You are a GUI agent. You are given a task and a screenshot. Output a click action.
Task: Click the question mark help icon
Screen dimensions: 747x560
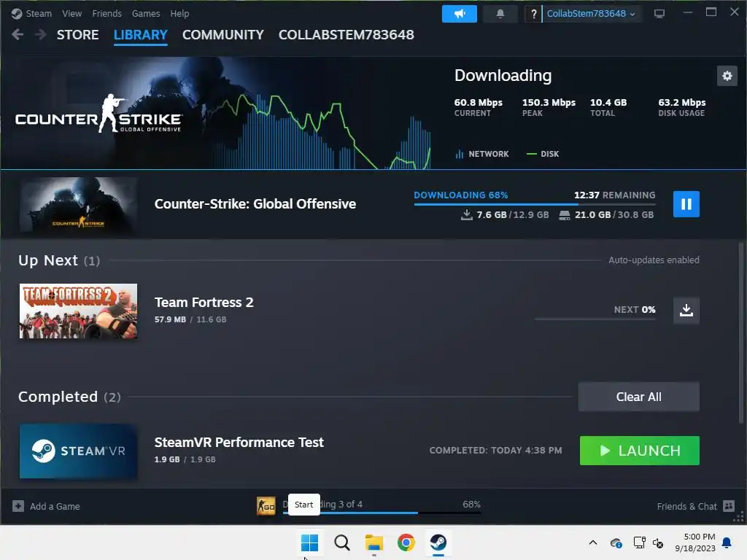click(x=533, y=14)
